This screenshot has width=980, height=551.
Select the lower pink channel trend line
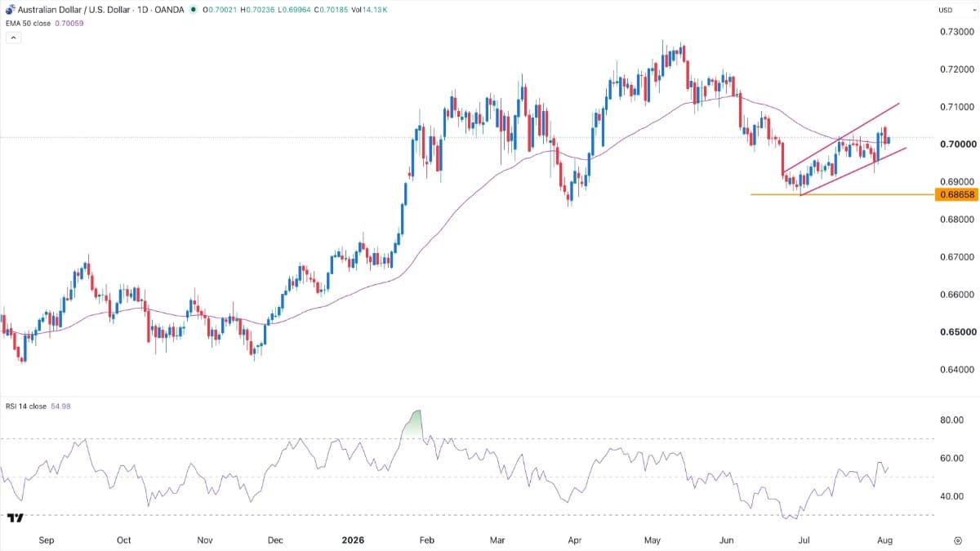[853, 171]
